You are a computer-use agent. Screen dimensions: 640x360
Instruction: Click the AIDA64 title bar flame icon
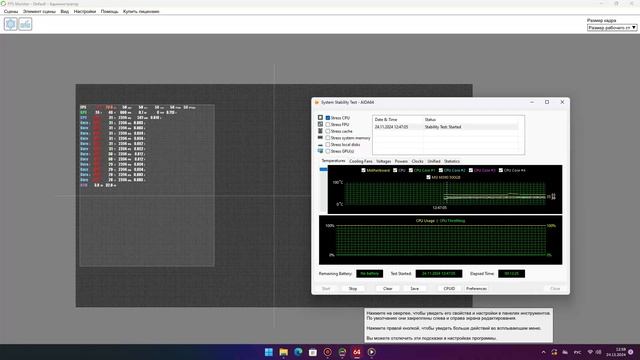coord(317,102)
